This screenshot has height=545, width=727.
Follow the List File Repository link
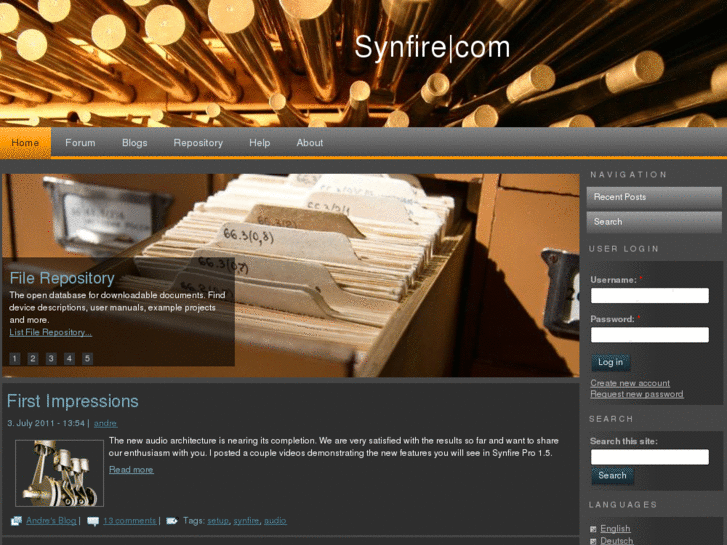click(x=51, y=333)
